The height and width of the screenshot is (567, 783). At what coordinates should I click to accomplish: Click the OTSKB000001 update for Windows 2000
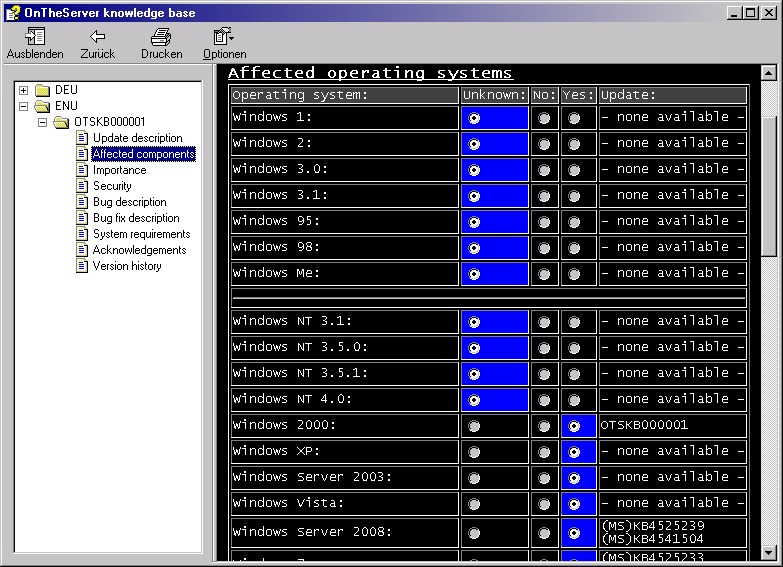[644, 425]
